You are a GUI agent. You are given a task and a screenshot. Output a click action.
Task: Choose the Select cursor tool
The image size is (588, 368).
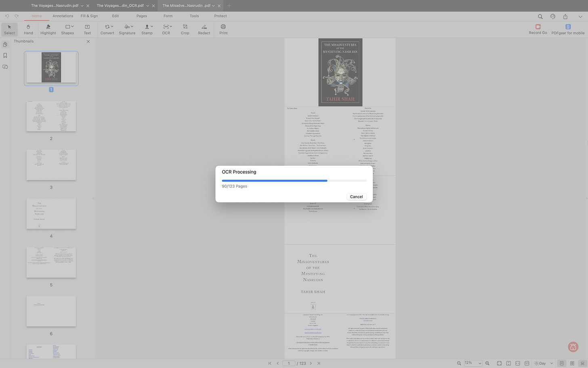click(9, 29)
